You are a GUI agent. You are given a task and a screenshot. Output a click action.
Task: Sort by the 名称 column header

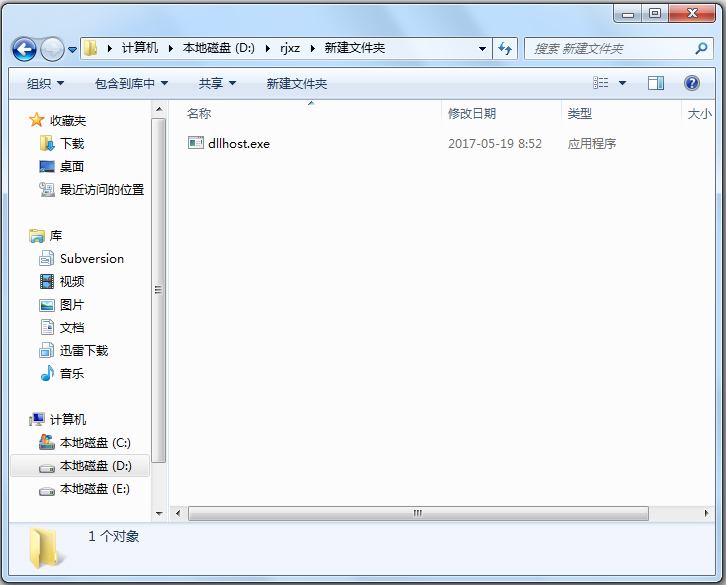199,113
